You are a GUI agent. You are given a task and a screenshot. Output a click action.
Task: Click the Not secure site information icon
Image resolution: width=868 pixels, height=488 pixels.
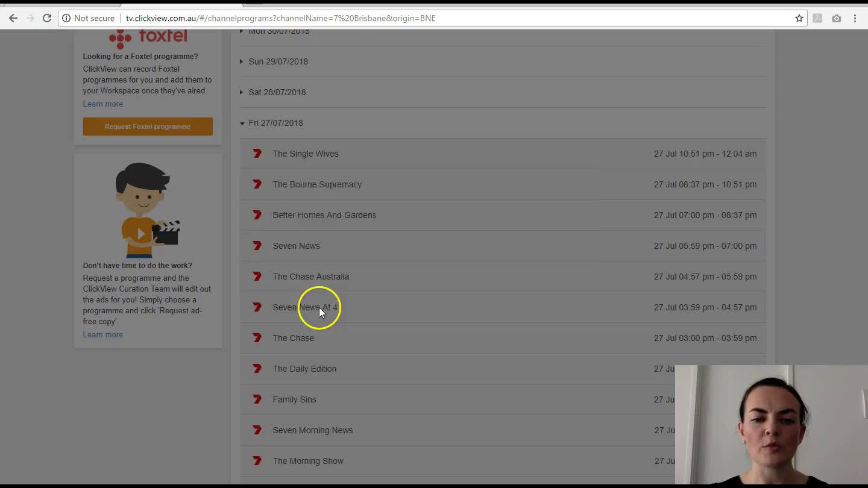[x=66, y=18]
